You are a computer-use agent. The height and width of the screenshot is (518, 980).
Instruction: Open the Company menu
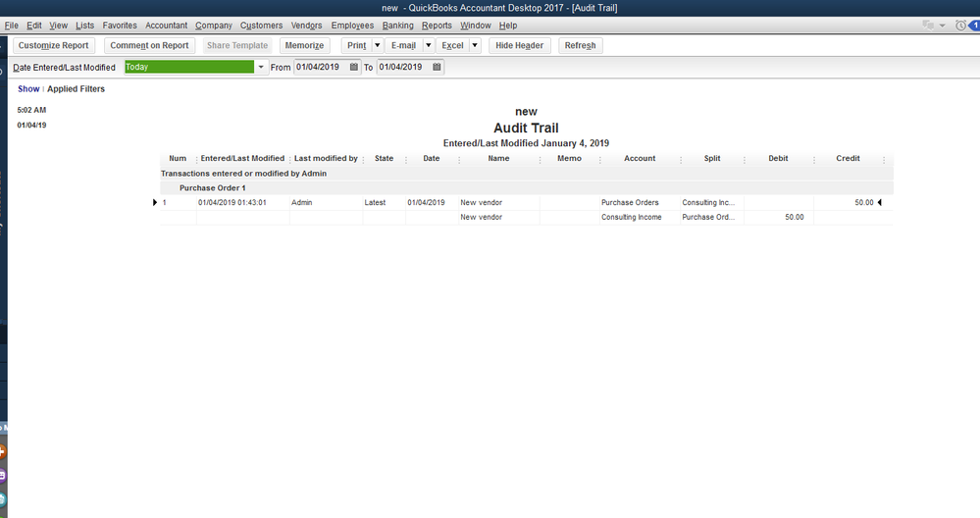(x=213, y=26)
